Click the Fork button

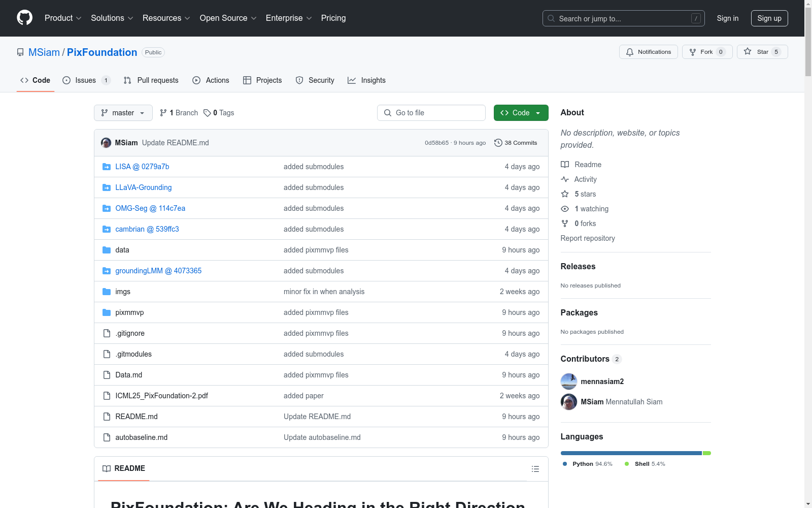point(707,52)
